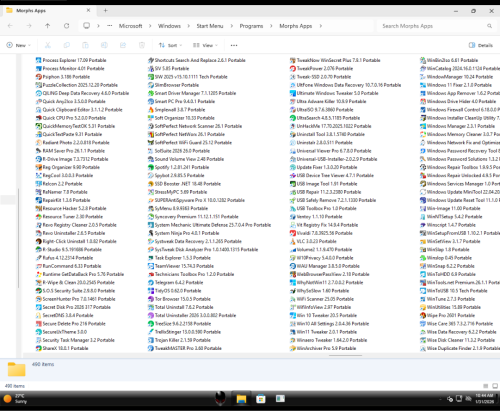Screen dimensions: 500x411
Task: Click the Cut toolbar icon
Action: point(48,45)
